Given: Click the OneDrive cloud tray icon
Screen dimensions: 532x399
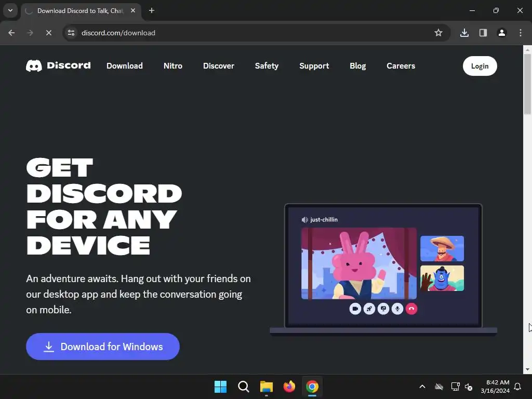Looking at the screenshot, I should (x=439, y=387).
